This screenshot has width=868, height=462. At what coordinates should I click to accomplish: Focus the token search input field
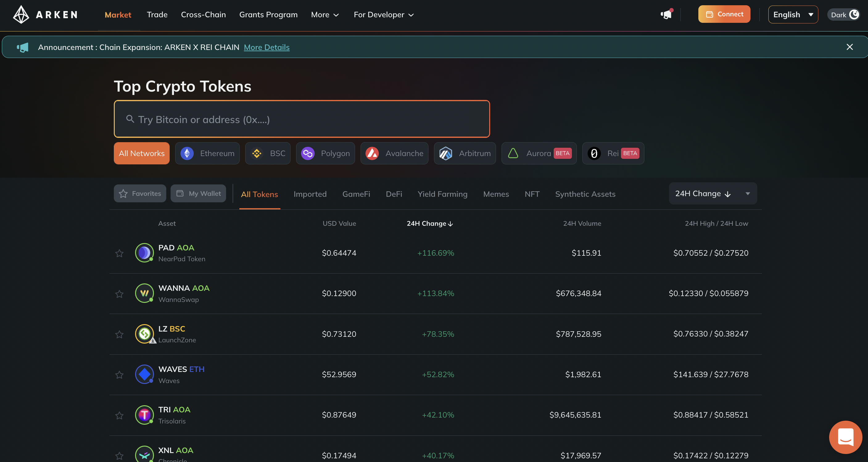[x=302, y=119]
